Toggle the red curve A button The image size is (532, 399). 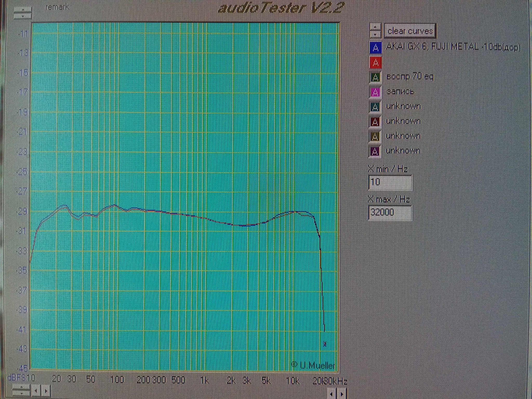tap(375, 62)
